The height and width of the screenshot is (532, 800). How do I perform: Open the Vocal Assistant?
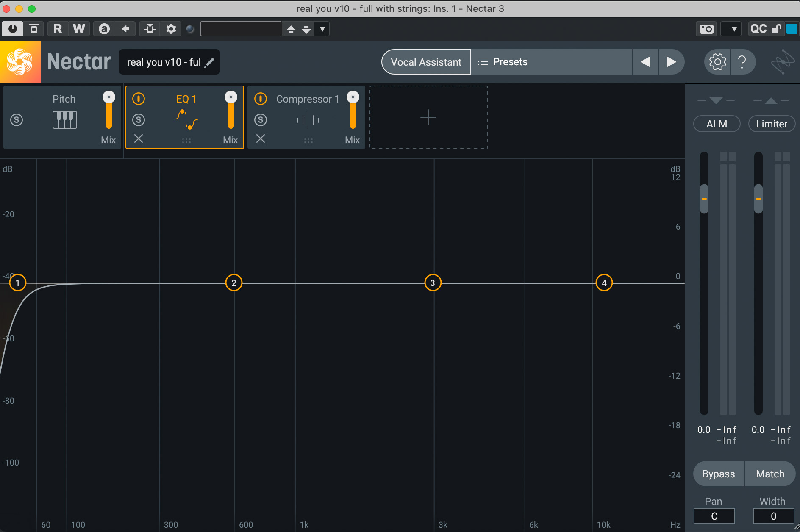(426, 62)
